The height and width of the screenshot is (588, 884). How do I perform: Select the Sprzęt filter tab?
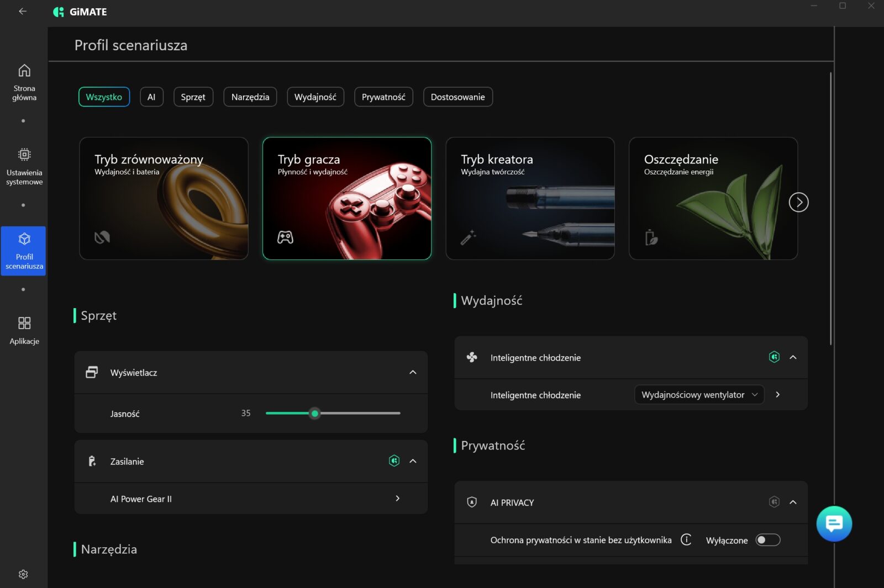click(x=193, y=97)
